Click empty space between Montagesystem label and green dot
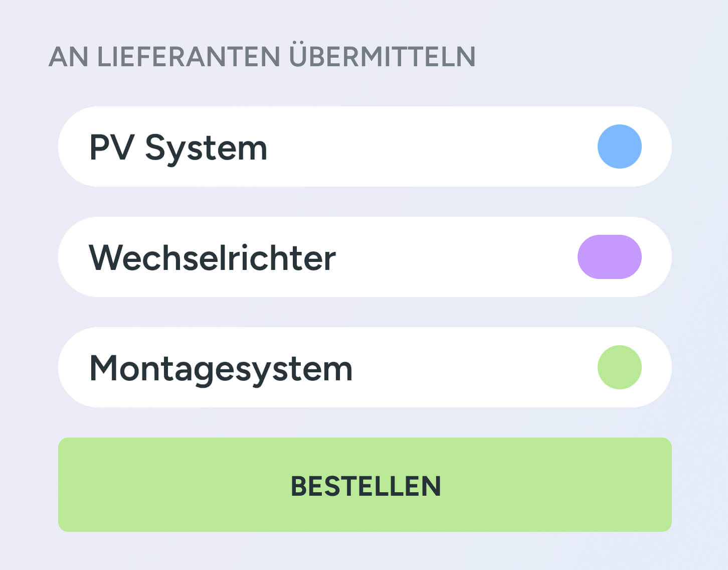Image resolution: width=728 pixels, height=570 pixels. click(474, 367)
